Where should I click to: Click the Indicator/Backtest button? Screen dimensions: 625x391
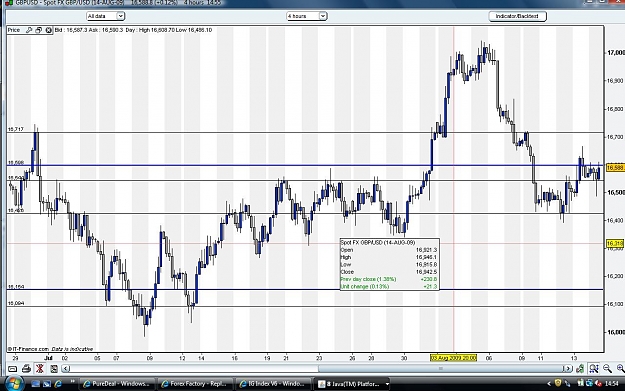click(x=517, y=16)
